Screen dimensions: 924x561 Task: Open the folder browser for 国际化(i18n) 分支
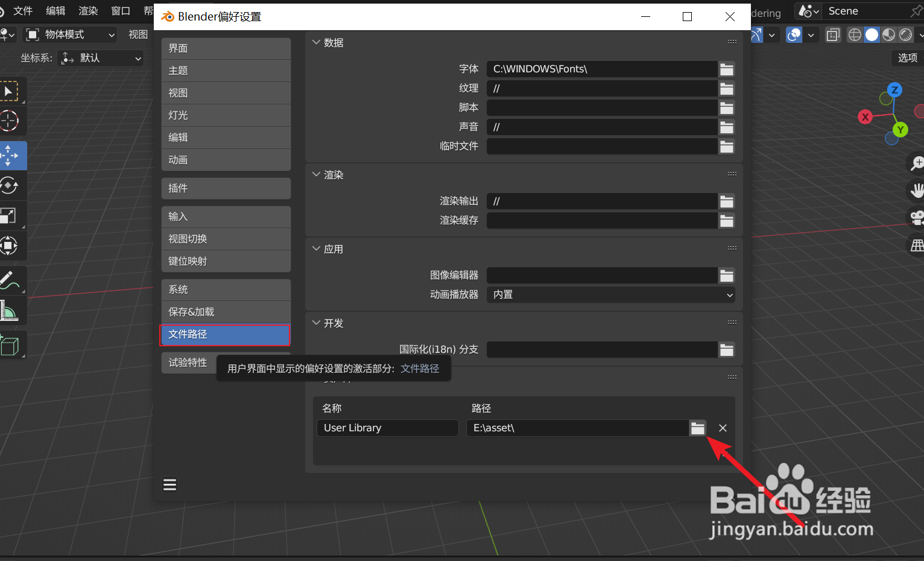(x=727, y=350)
